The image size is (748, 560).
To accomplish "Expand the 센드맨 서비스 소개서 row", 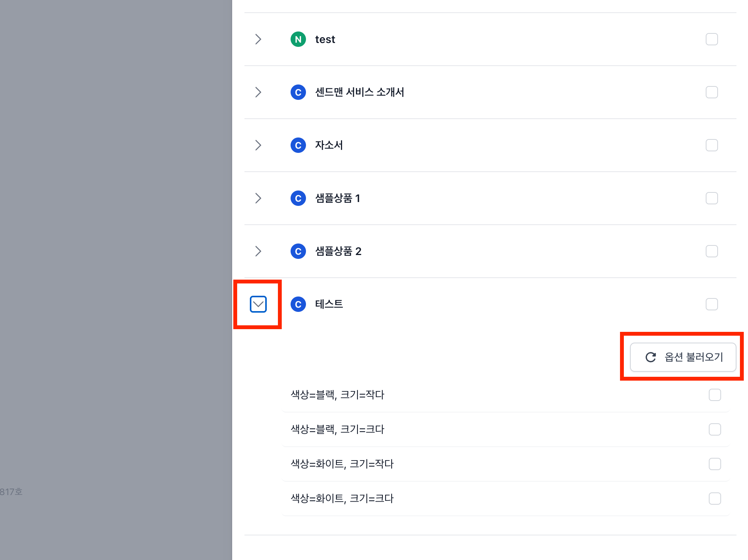I will pyautogui.click(x=258, y=92).
